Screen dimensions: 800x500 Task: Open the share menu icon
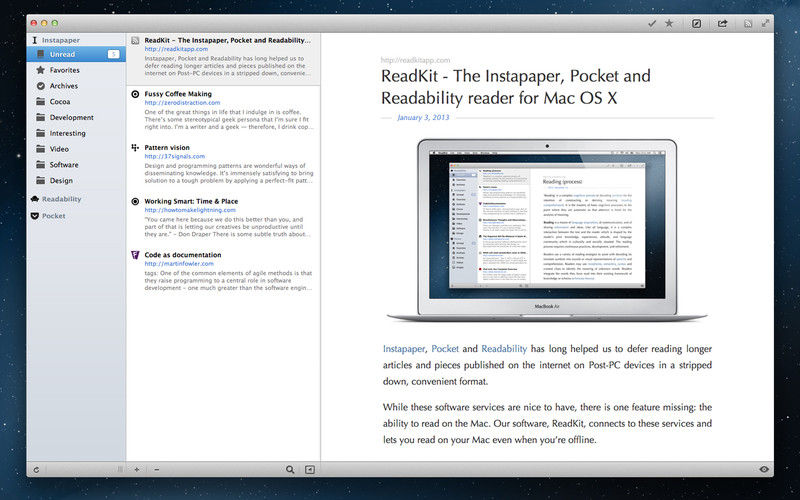point(722,23)
